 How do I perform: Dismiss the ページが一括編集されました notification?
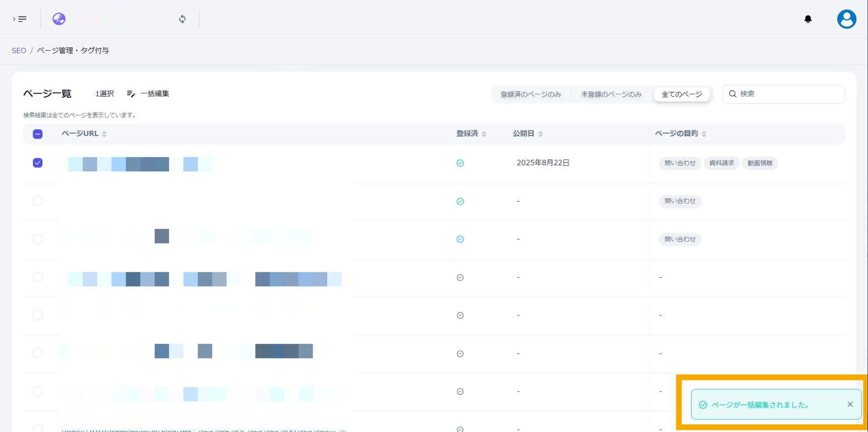850,404
